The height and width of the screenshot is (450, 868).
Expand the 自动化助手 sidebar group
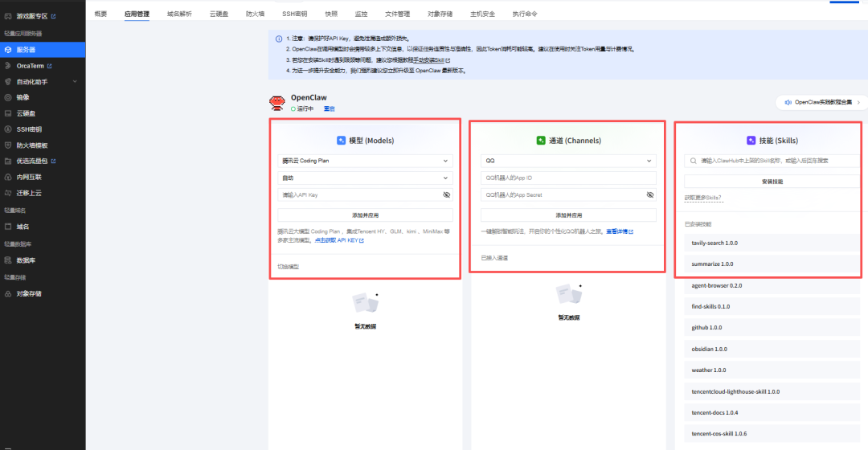[43, 82]
